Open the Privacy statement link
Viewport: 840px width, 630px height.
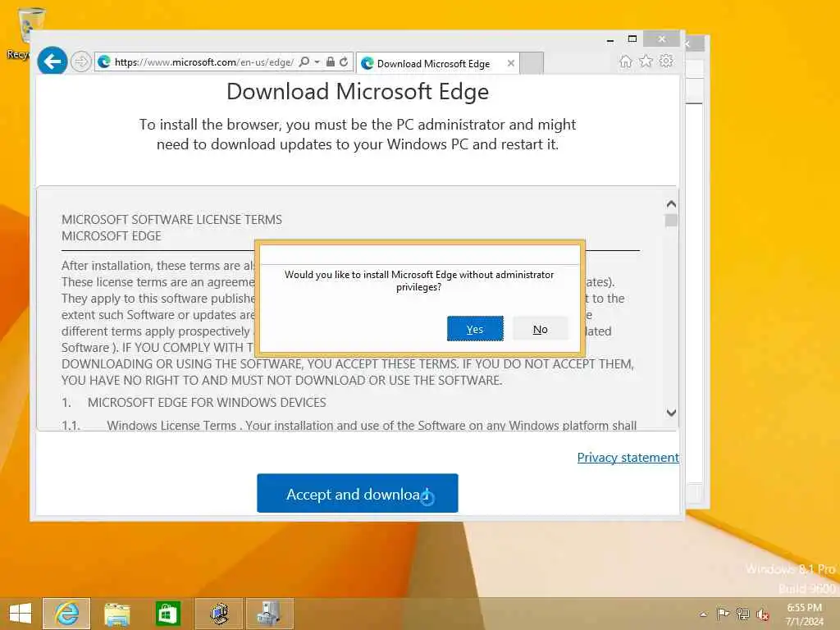point(628,458)
